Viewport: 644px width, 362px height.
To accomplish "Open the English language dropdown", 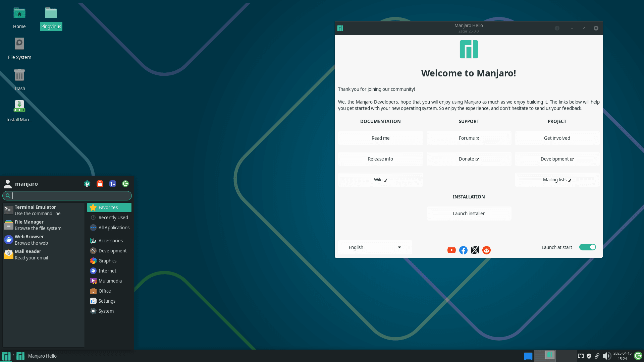I will (375, 247).
